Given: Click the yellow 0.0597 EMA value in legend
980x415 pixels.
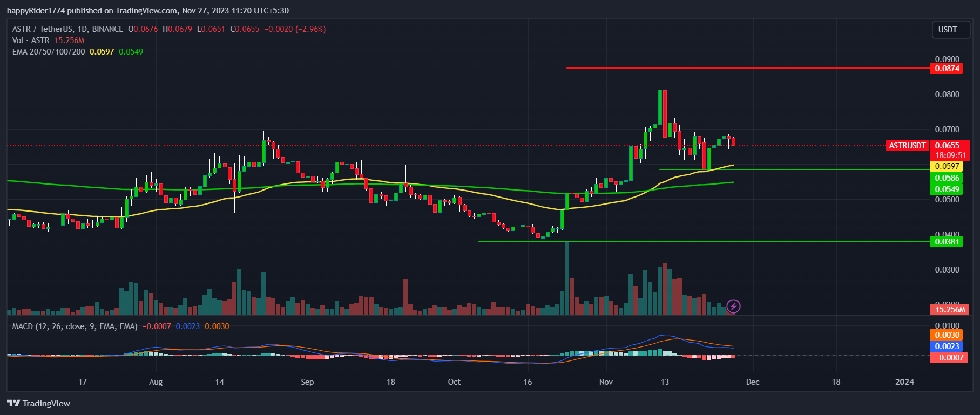Looking at the screenshot, I should 102,52.
